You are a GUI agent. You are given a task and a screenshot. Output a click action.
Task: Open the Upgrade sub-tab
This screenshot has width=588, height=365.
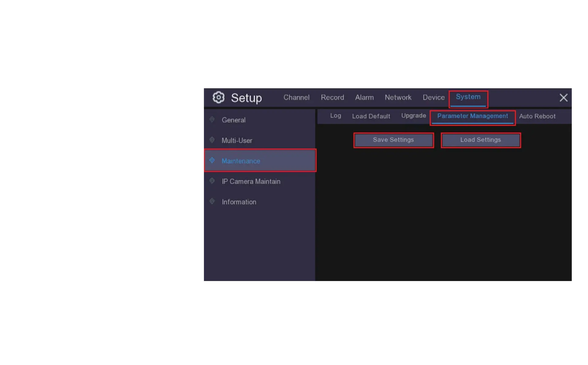pyautogui.click(x=413, y=116)
